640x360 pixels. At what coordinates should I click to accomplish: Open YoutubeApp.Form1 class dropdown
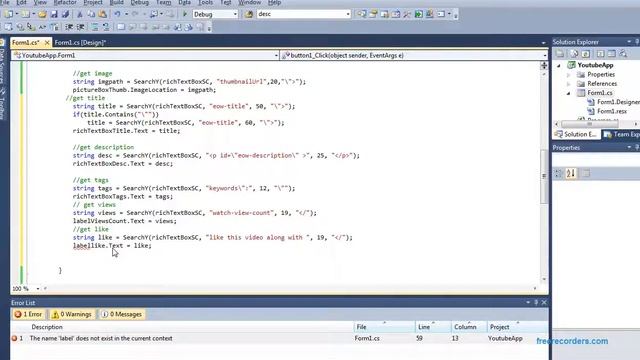click(x=276, y=56)
